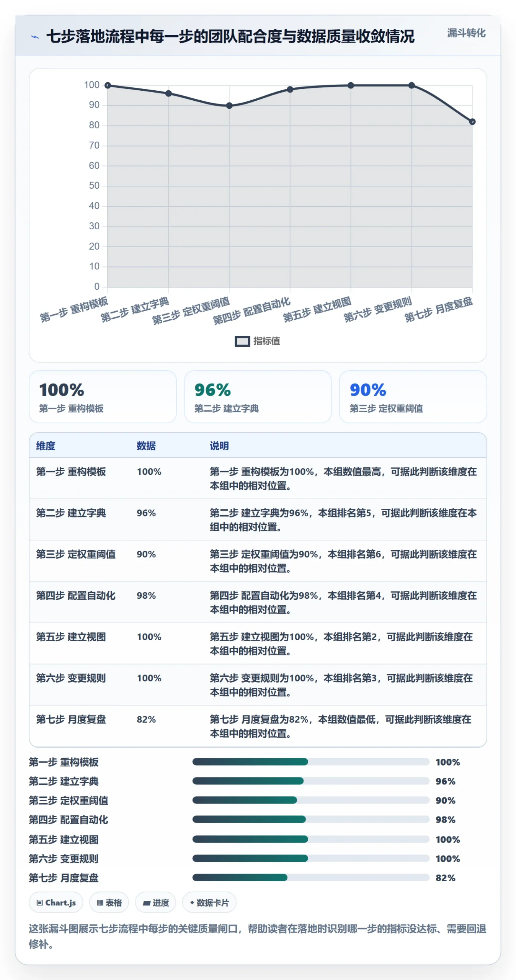Click the 96% 第二步 建立字典 data card
516x980 pixels.
click(x=258, y=397)
